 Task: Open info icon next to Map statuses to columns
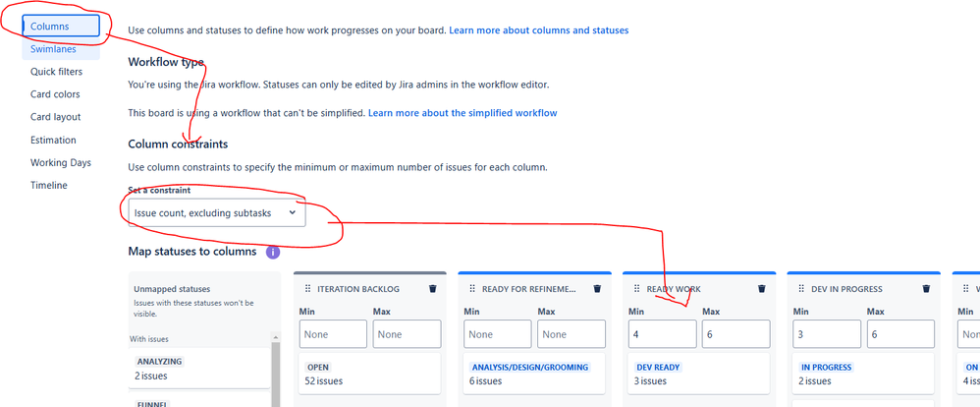click(x=273, y=253)
